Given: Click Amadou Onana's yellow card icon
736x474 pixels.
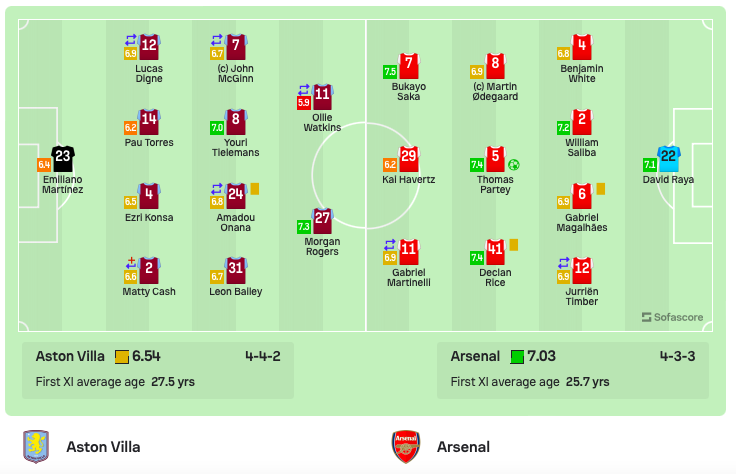Looking at the screenshot, I should pyautogui.click(x=255, y=189).
